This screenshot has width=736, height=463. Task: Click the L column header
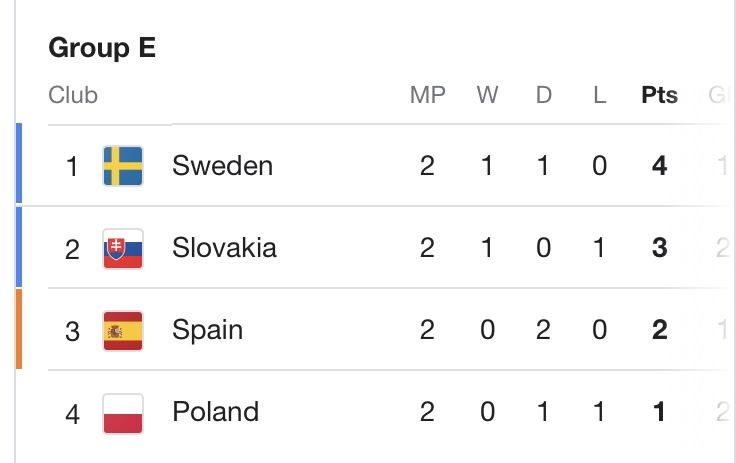(x=599, y=96)
